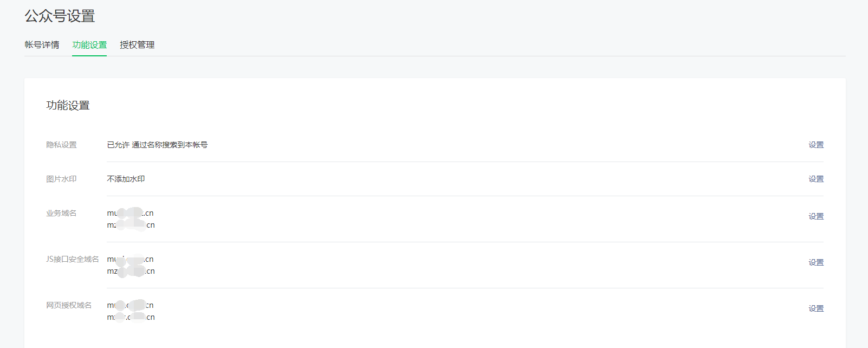Click the 公众号设置 page title
Viewport: 868px width, 348px height.
[x=60, y=16]
